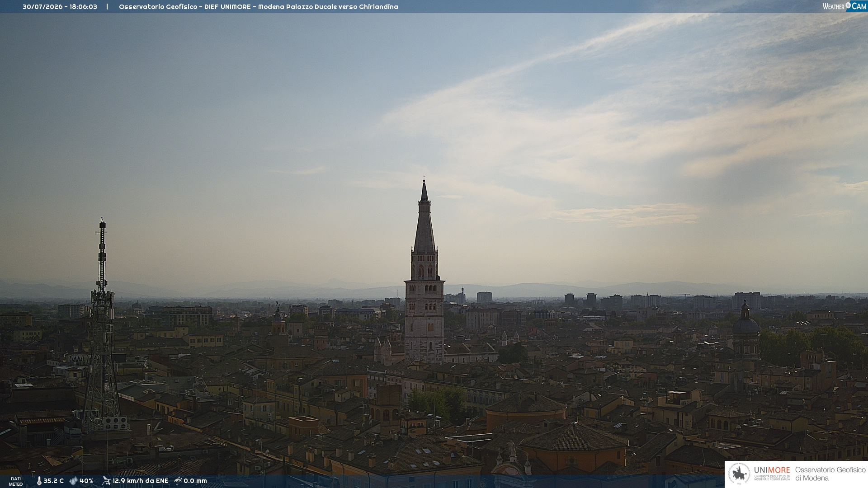The image size is (868, 488).
Task: Click the UNIMORE crest emblem
Action: (739, 474)
